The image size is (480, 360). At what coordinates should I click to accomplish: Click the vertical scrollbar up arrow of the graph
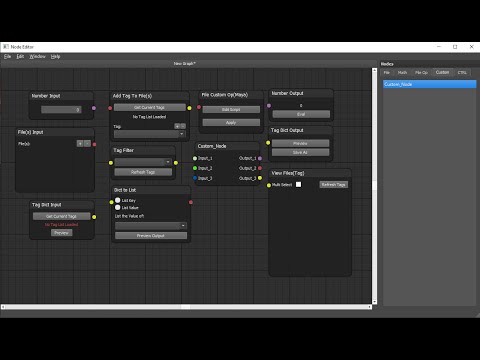coord(374,70)
